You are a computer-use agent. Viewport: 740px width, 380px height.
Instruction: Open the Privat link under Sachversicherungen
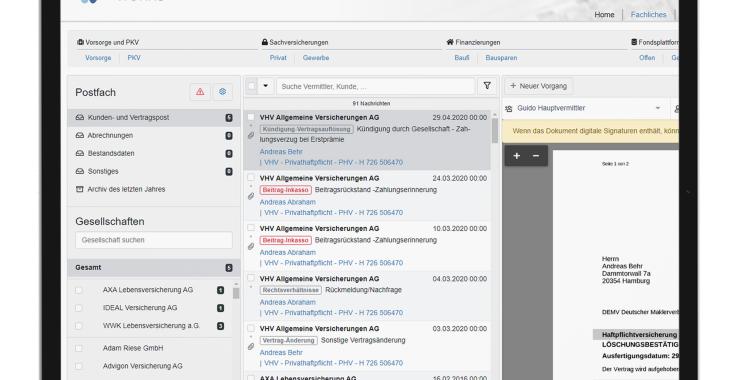pos(278,58)
